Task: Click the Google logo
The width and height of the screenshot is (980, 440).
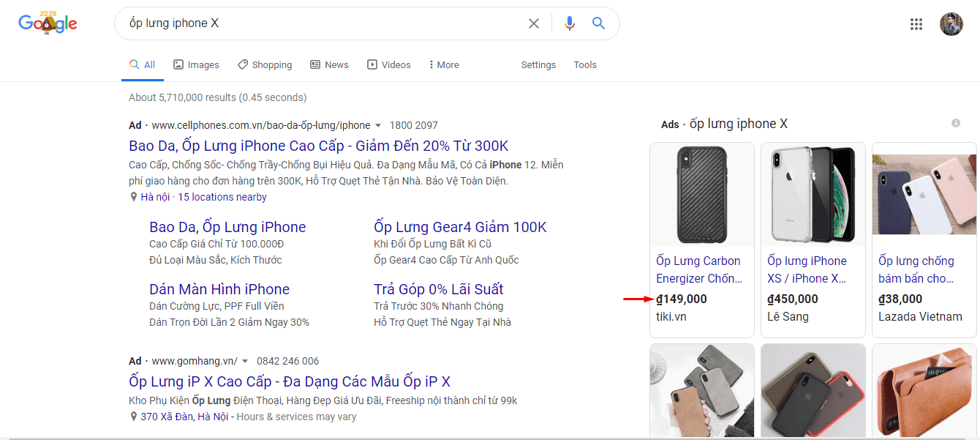Action: (48, 23)
